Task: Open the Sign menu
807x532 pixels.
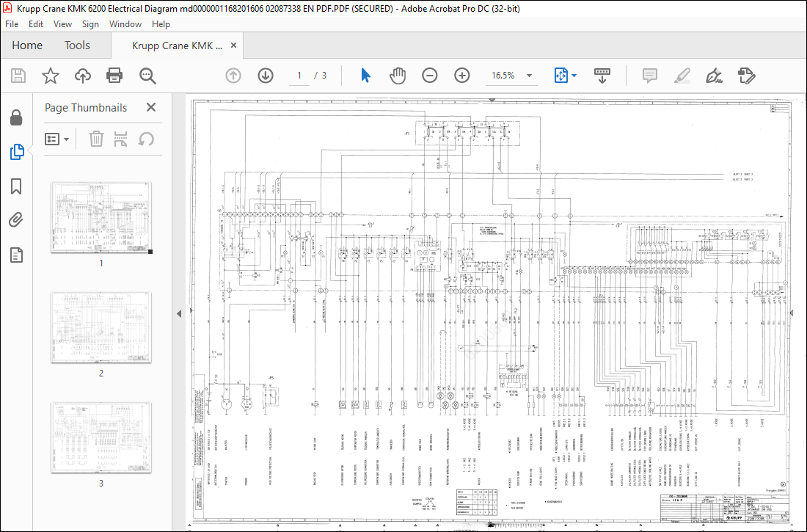Action: click(x=90, y=24)
